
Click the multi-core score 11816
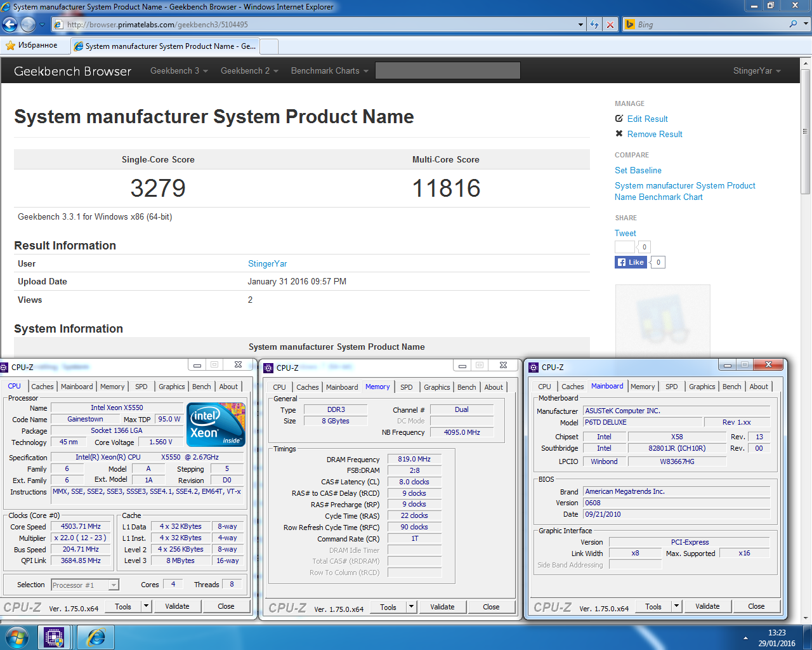point(446,188)
